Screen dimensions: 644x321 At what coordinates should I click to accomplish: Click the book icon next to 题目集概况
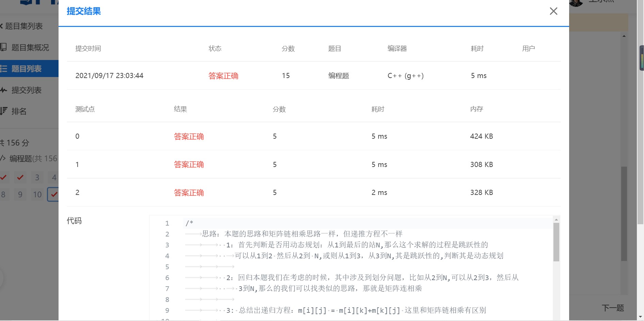tap(4, 47)
